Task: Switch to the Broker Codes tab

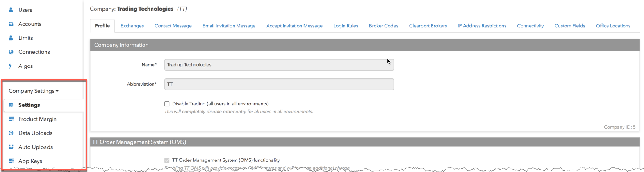Action: tap(384, 26)
